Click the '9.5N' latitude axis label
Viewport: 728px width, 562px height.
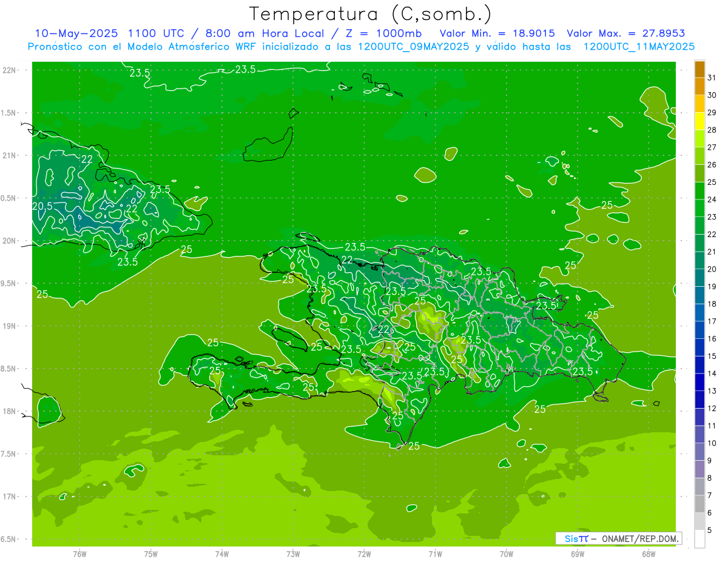pos(8,283)
